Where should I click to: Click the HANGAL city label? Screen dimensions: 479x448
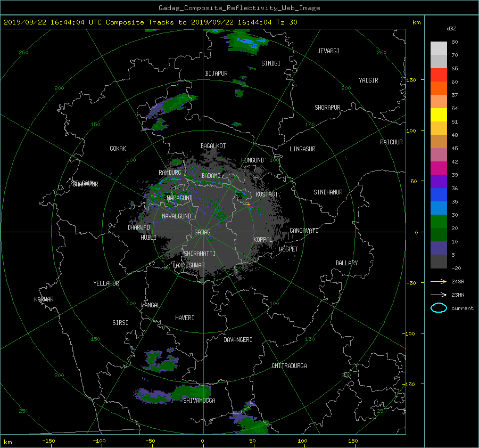(x=151, y=305)
